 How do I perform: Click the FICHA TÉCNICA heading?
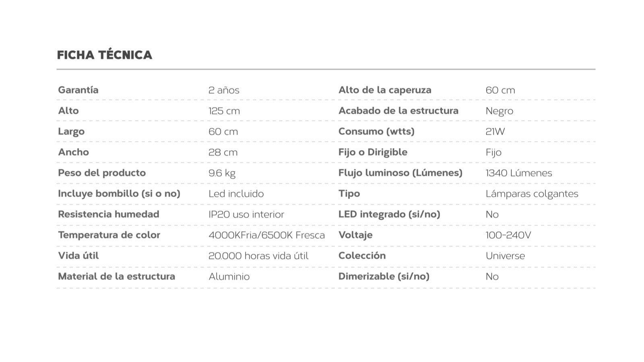[104, 55]
